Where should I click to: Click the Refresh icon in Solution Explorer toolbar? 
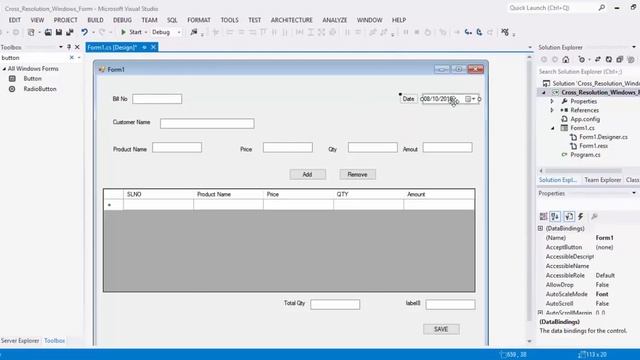609,60
